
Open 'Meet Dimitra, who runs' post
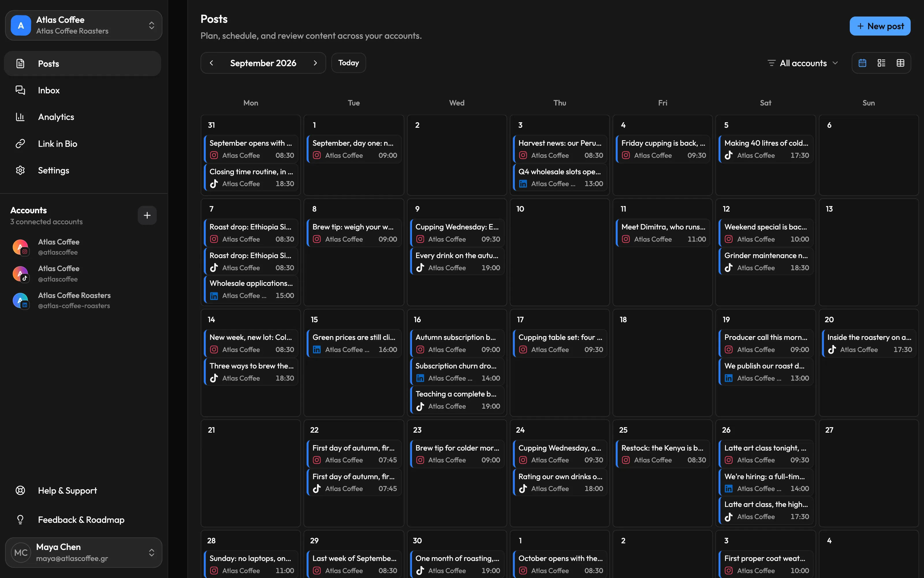click(x=663, y=233)
